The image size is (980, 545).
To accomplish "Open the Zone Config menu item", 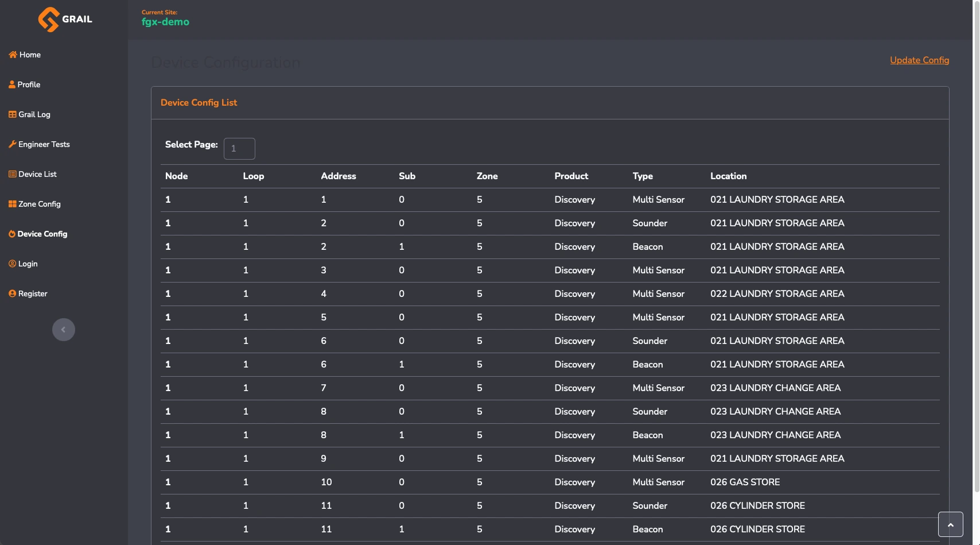I will tap(39, 204).
